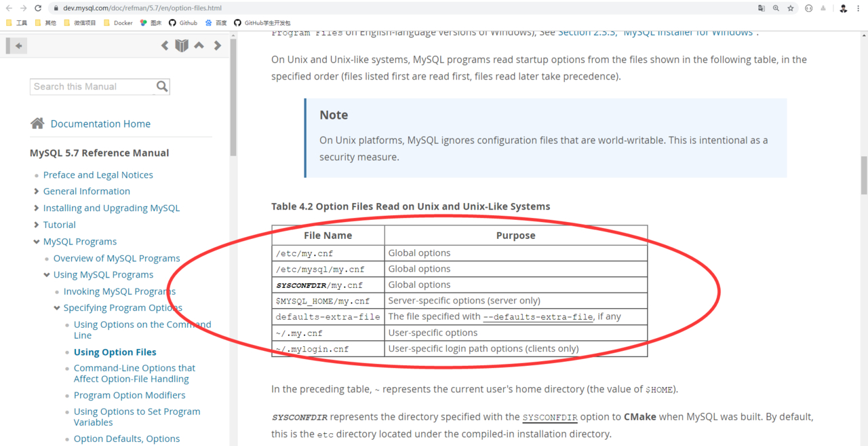Open the Google Translate page icon
The width and height of the screenshot is (868, 446).
762,8
